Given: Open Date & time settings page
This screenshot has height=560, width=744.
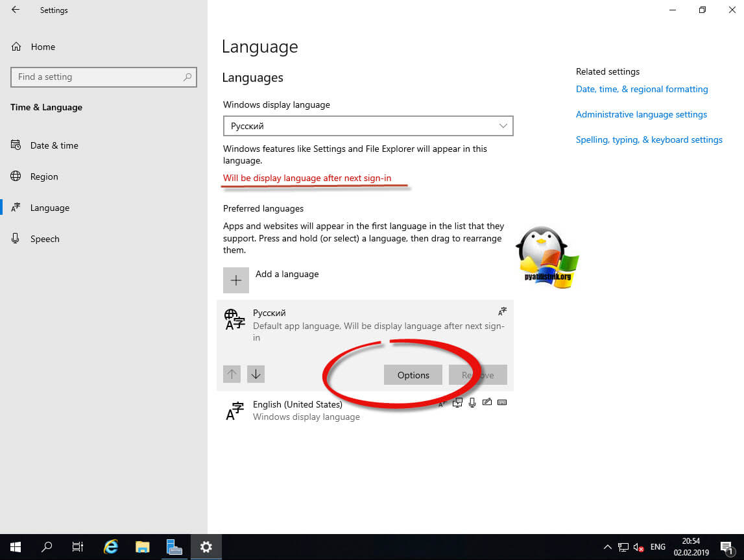Looking at the screenshot, I should tap(54, 145).
